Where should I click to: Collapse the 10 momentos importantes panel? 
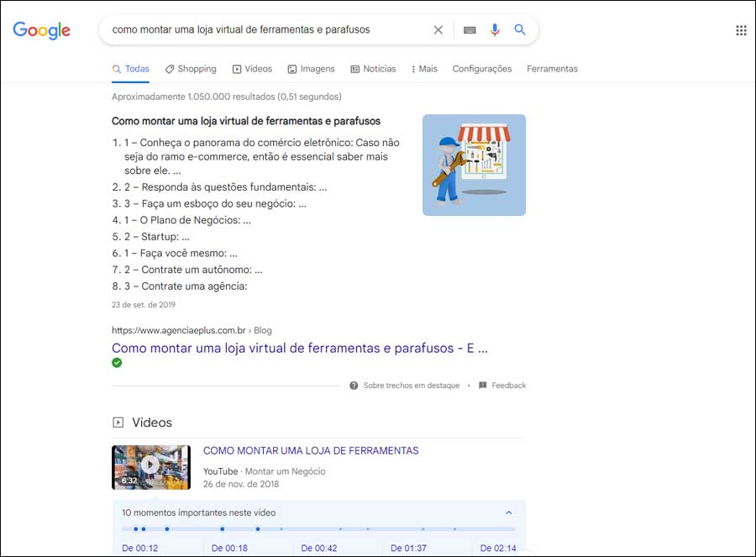[509, 512]
